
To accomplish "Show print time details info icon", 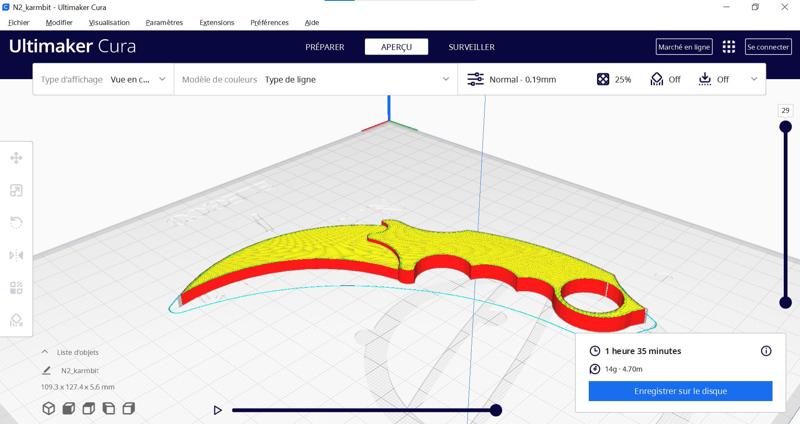I will [x=766, y=351].
